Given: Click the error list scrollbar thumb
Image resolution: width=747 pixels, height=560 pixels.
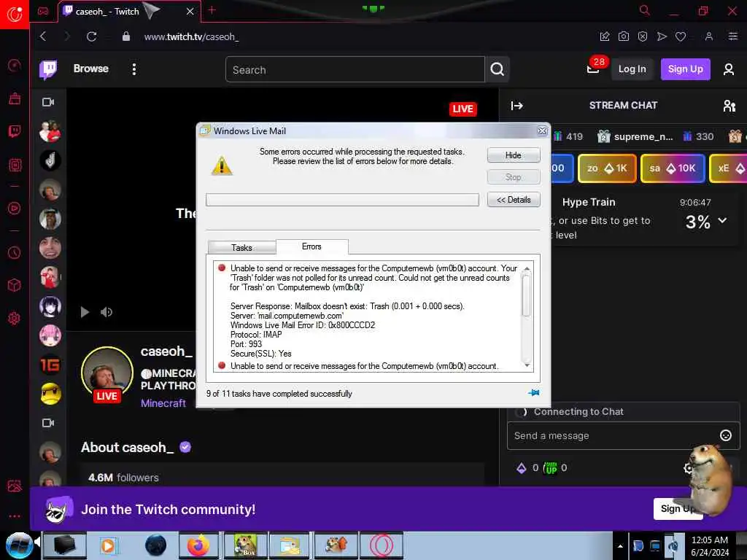Looking at the screenshot, I should pos(527,295).
